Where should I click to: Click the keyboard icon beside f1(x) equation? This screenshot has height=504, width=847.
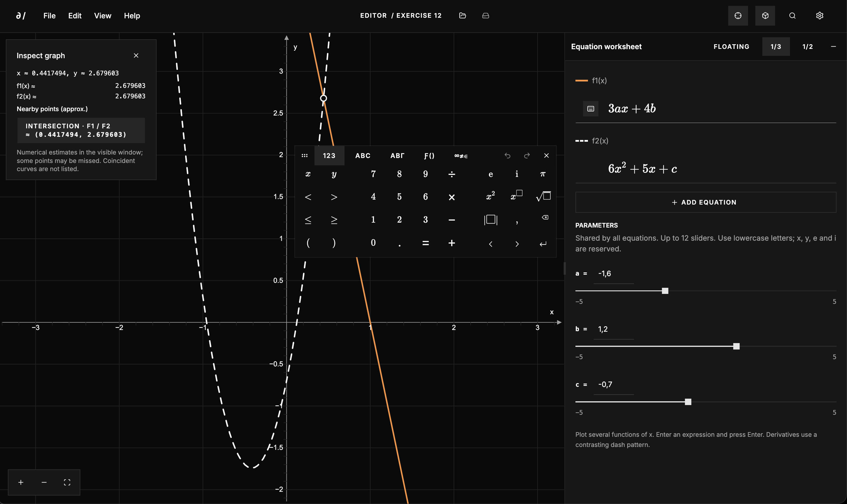pyautogui.click(x=591, y=109)
